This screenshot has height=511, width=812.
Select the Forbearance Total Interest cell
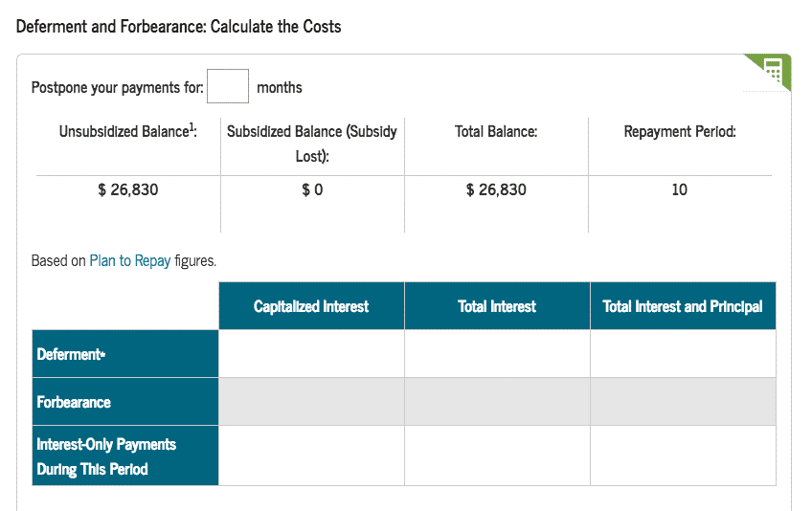point(497,402)
